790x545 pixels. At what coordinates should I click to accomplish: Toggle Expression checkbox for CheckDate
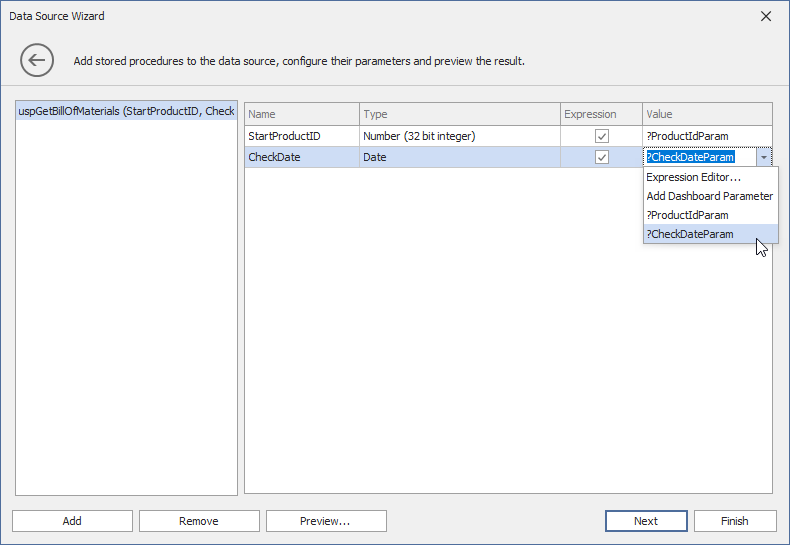pos(602,157)
